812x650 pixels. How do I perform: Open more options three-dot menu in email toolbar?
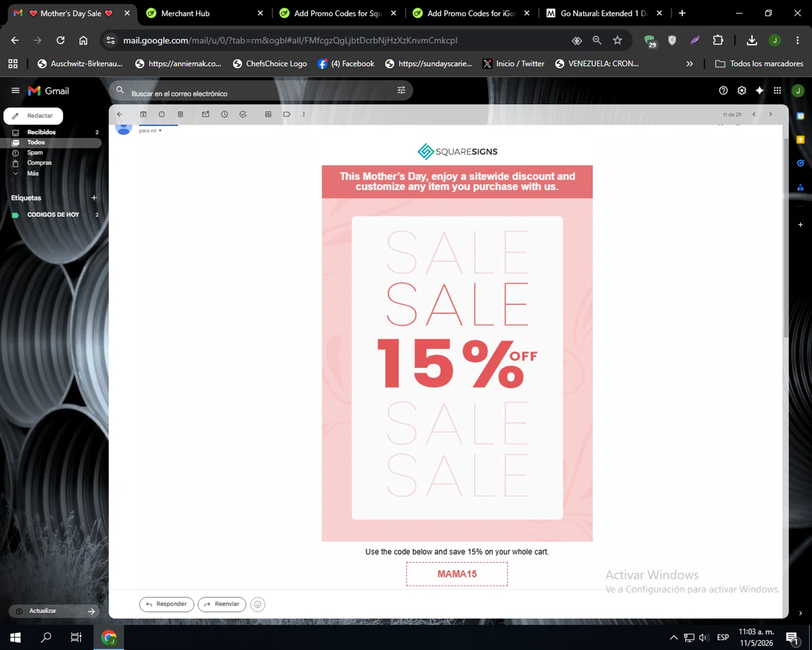click(304, 114)
